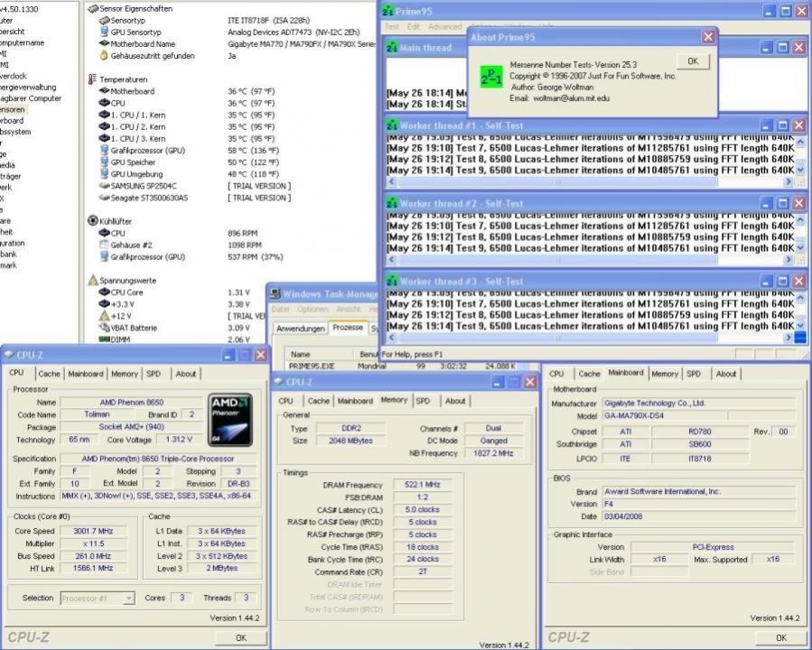Click the green Mersenne logo in About Prime95

click(x=491, y=77)
